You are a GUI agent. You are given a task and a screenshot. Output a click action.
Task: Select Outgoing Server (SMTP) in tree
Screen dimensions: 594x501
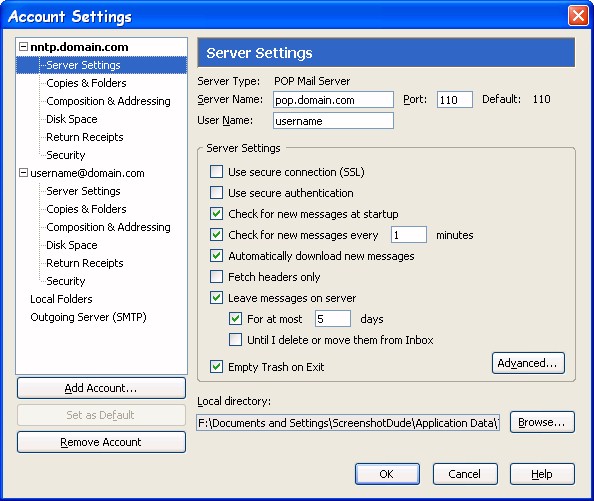(x=88, y=317)
